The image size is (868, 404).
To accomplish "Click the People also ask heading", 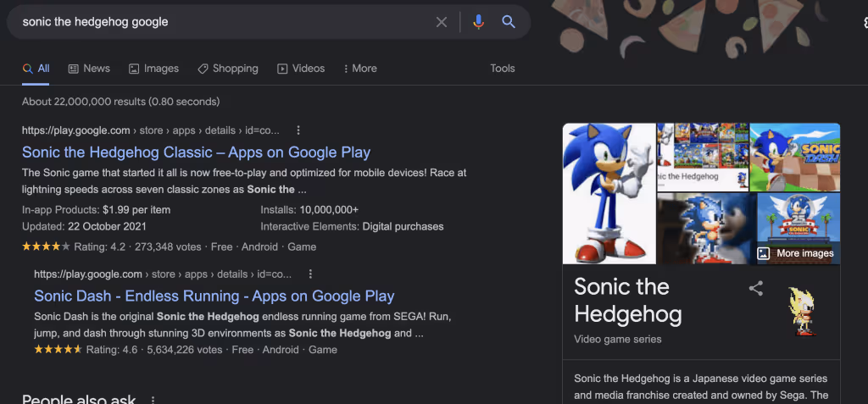I will click(x=79, y=399).
